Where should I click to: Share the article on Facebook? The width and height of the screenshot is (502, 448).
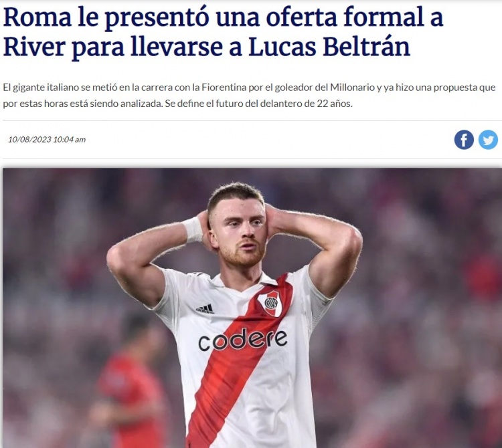click(464, 140)
